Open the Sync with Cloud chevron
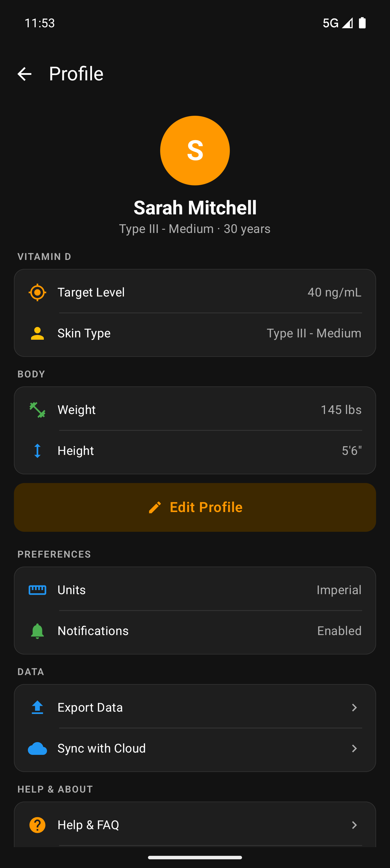This screenshot has height=868, width=390. (x=354, y=748)
